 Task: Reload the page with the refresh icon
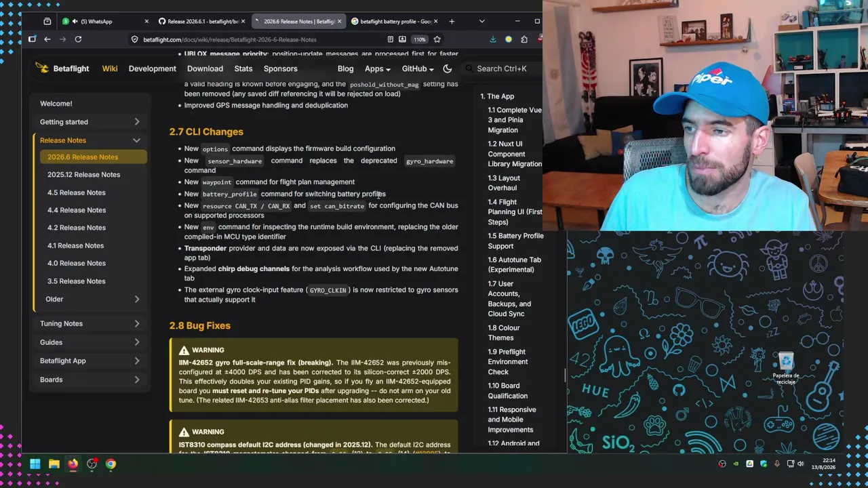[x=78, y=39]
